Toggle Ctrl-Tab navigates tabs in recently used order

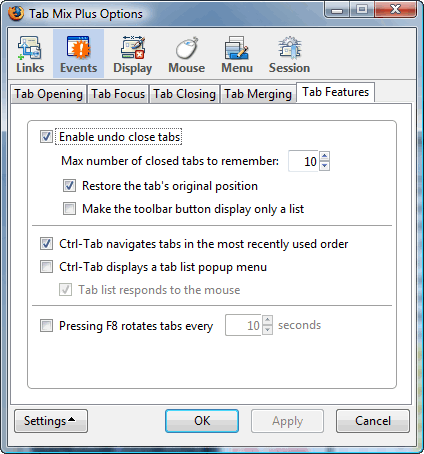pos(46,244)
